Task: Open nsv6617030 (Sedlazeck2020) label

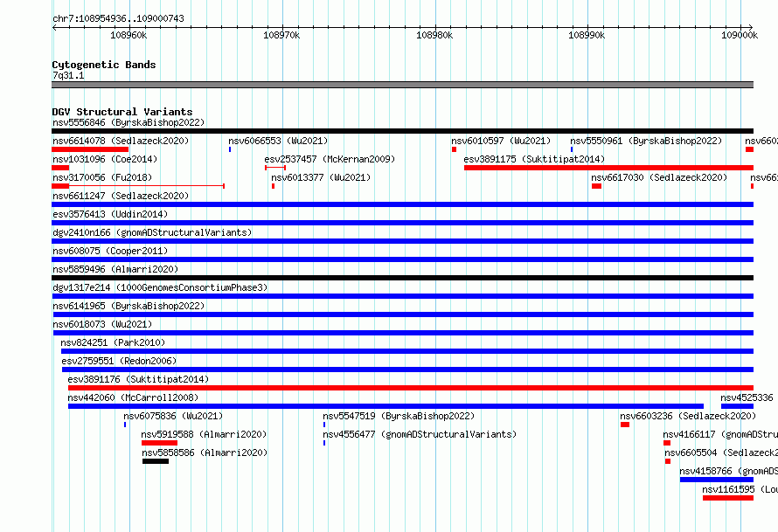Action: [x=659, y=177]
